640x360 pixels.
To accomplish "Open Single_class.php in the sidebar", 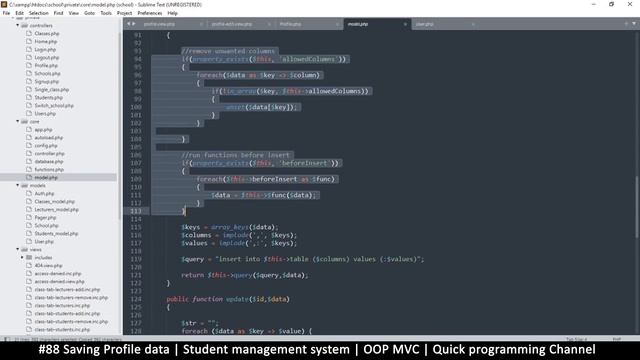I will coord(52,89).
